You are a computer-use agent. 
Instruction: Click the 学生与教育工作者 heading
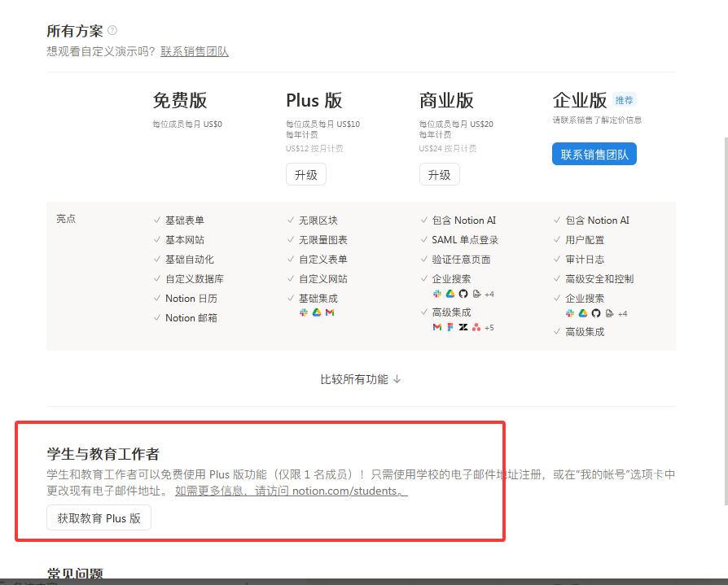pyautogui.click(x=103, y=454)
